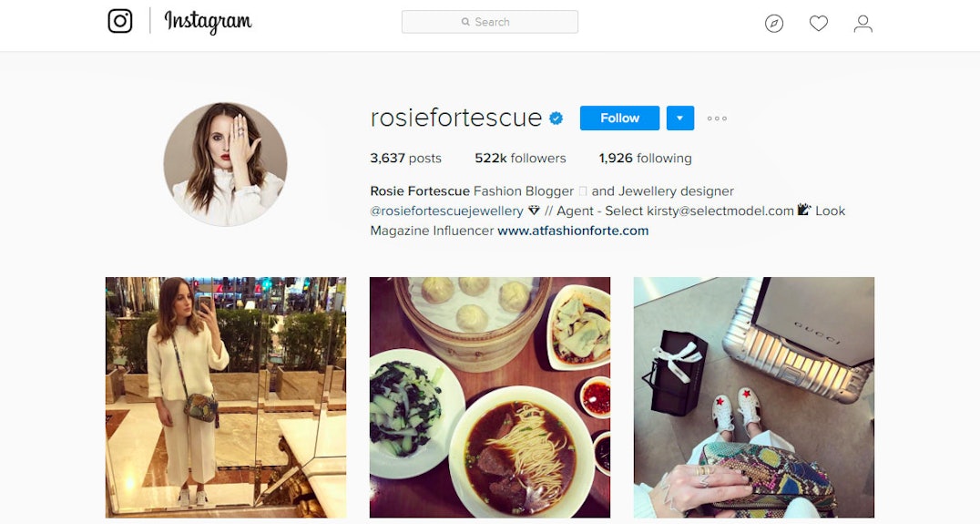Viewport: 980px width, 524px height.
Task: Open the mirror selfie post thumbnail
Action: click(x=226, y=397)
